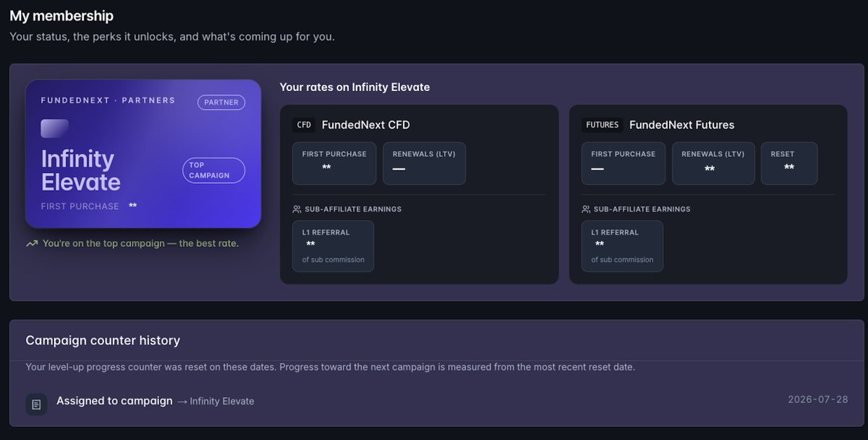Image resolution: width=868 pixels, height=440 pixels.
Task: Click 'FUNDEDNEXT · PARTNERS' text on the card
Action: (108, 100)
